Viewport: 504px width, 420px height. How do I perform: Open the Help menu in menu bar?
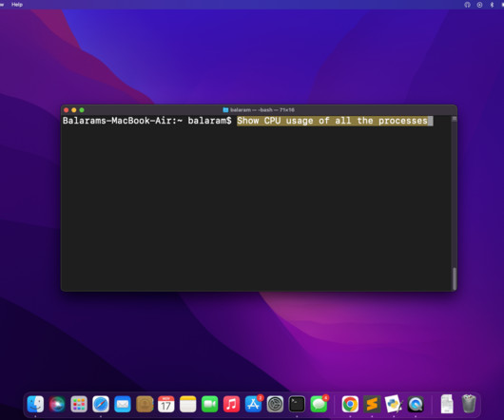point(17,5)
